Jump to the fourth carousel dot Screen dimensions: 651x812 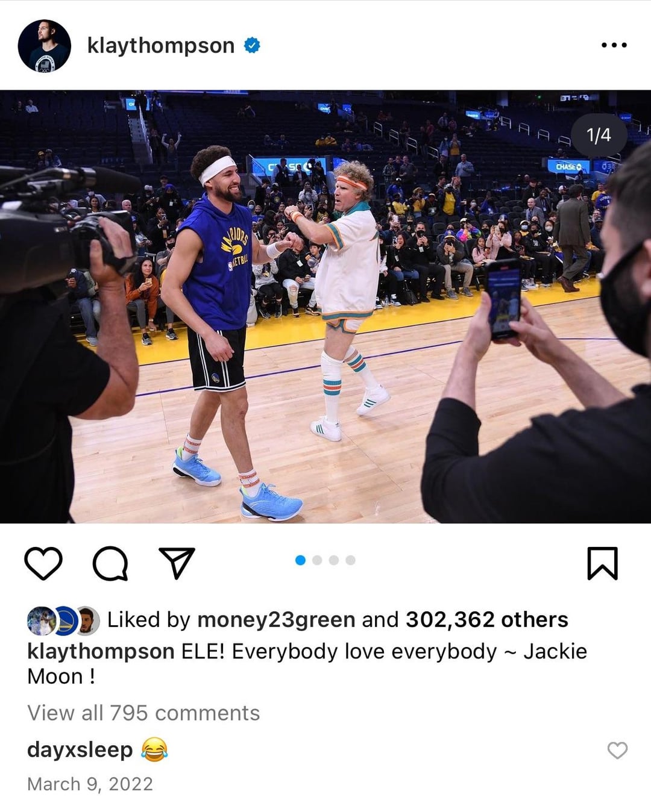351,560
